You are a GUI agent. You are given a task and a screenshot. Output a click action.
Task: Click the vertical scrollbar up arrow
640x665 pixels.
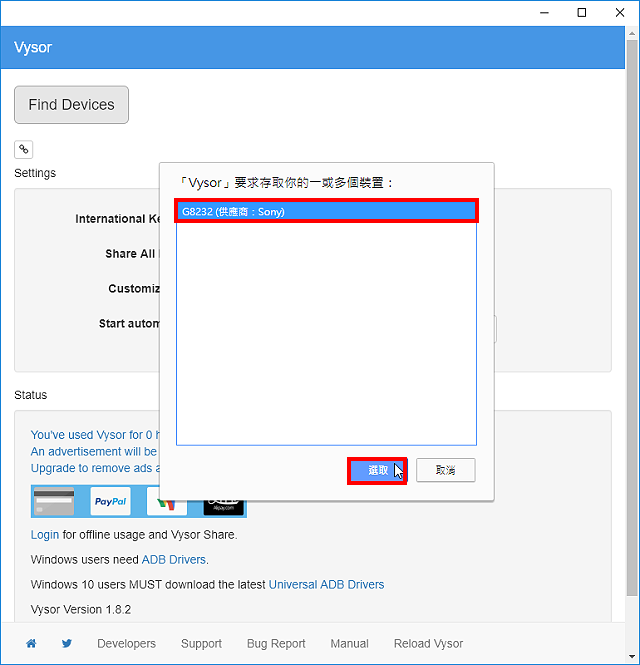[x=632, y=33]
